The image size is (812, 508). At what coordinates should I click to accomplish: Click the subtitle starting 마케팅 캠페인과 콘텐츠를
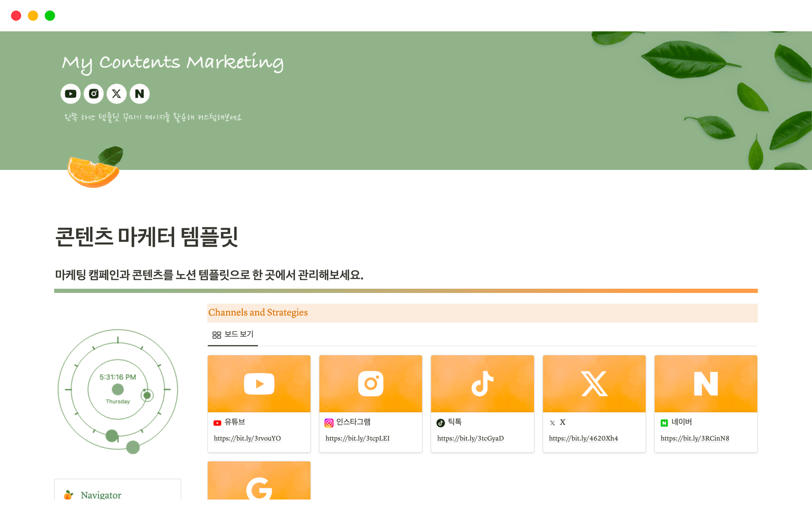(209, 275)
